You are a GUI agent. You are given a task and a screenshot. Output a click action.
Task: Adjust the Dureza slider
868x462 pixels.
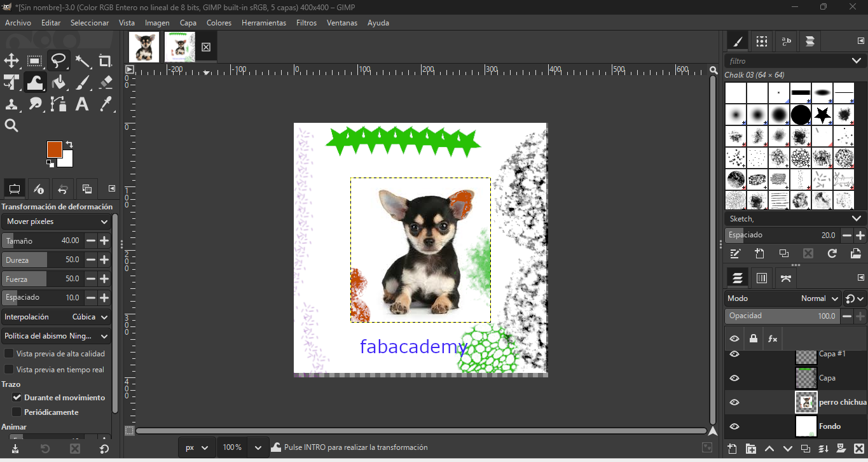43,260
